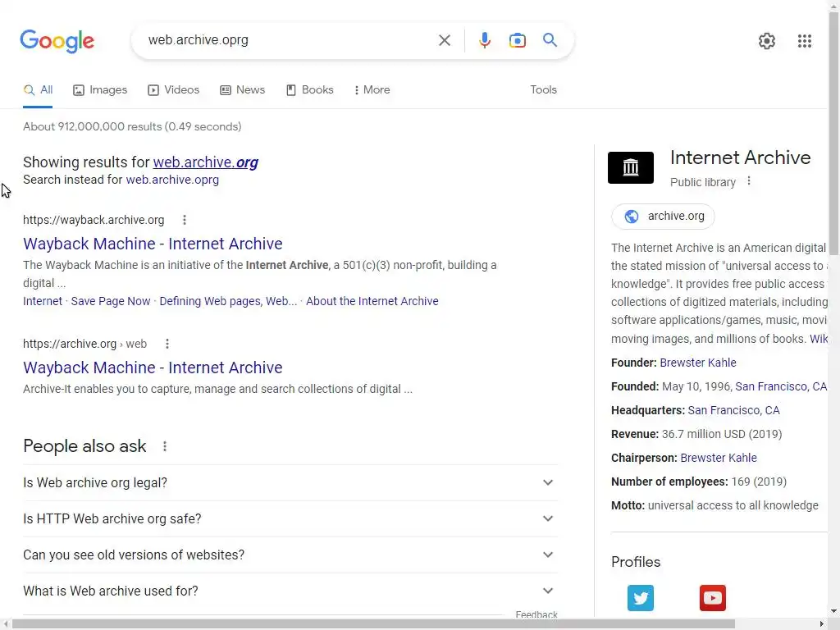Click the Revenue: 36.7 million USD row
This screenshot has width=840, height=630.
coord(696,434)
